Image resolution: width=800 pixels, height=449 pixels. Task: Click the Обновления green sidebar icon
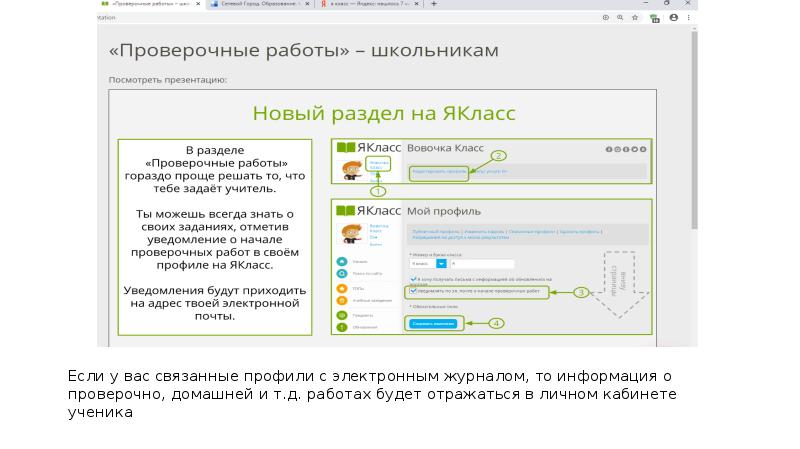coord(342,327)
